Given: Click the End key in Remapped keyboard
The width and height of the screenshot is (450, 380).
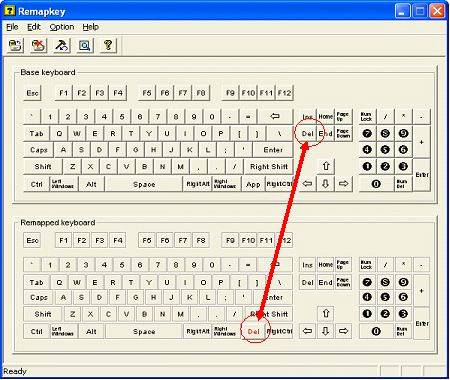Looking at the screenshot, I should [326, 282].
